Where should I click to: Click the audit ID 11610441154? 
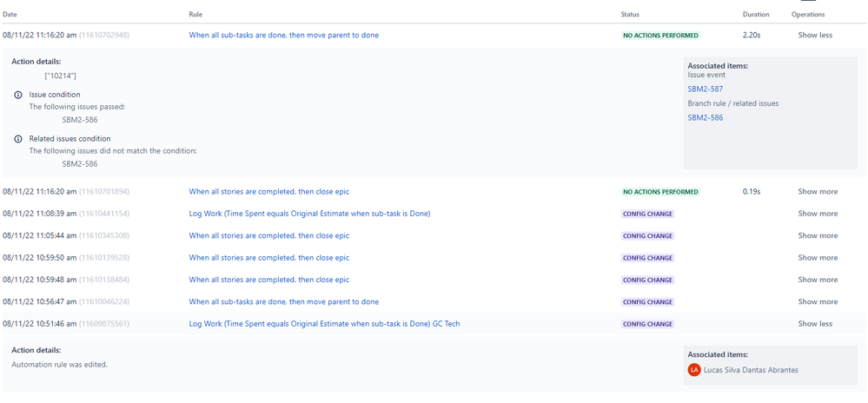(104, 214)
